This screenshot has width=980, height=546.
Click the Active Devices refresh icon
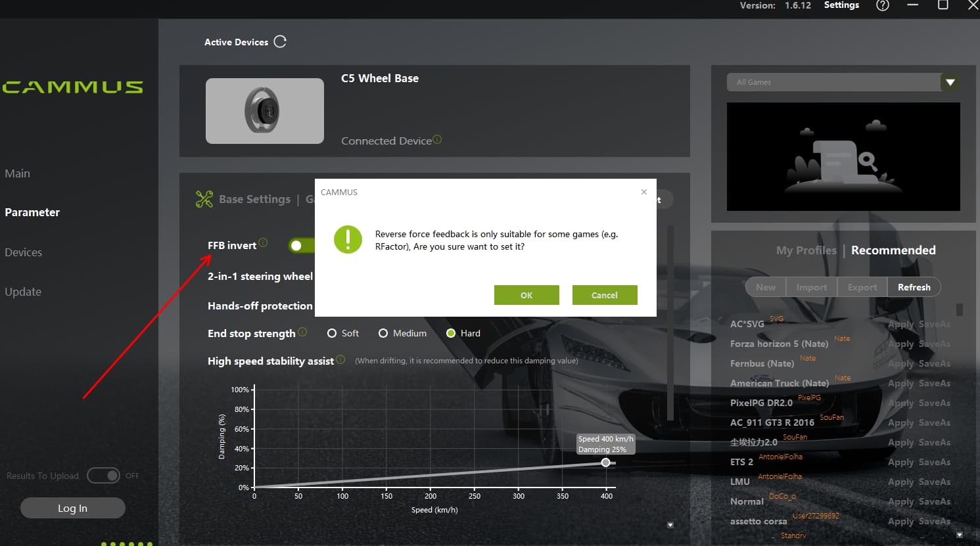coord(280,42)
